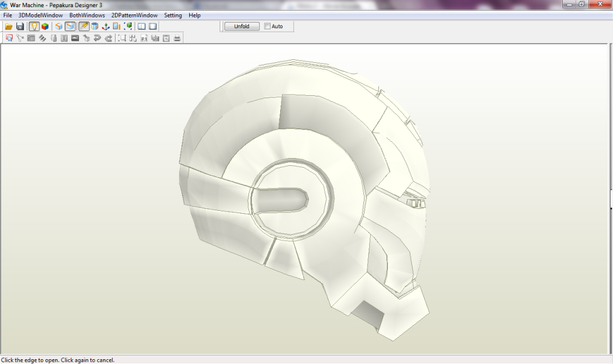The width and height of the screenshot is (613, 364).
Task: Select the text T tool icon
Action: point(64,38)
